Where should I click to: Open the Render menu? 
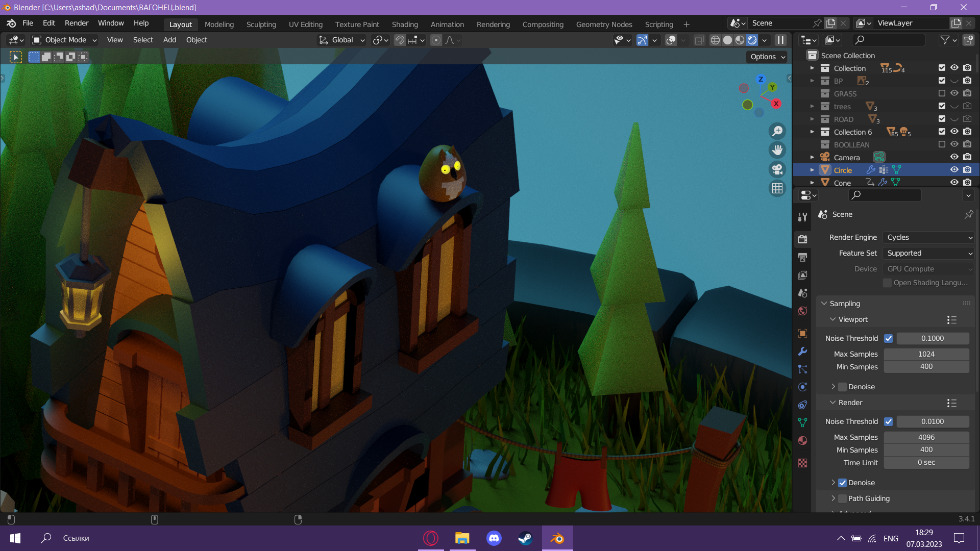tap(76, 23)
